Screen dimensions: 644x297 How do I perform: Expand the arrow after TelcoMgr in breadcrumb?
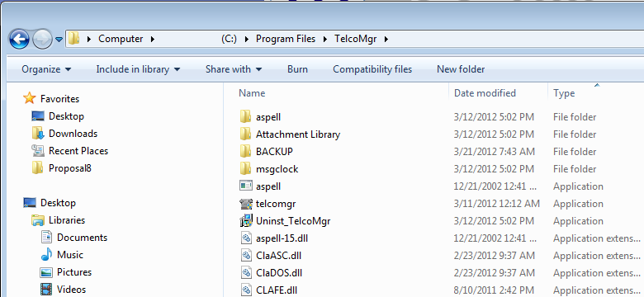386,40
